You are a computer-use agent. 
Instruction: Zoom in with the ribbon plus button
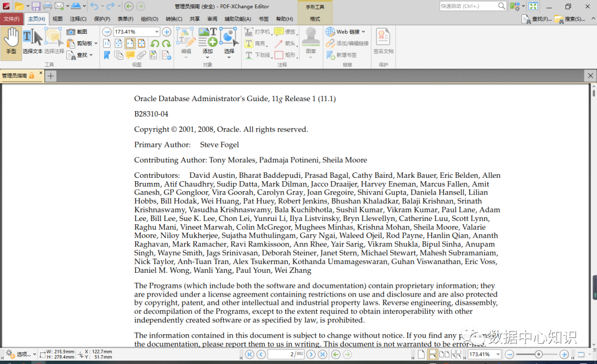[x=167, y=32]
